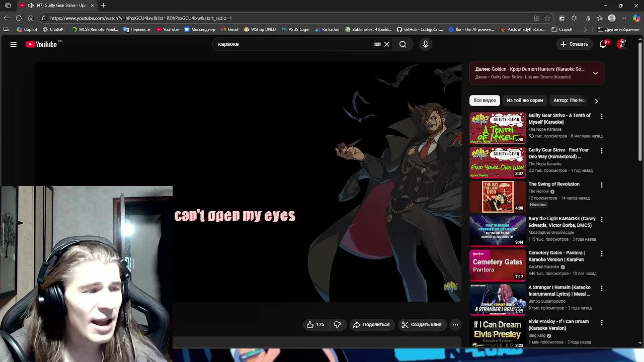Open the on-screen keyboard icon in search
Image resolution: width=644 pixels, height=362 pixels.
click(377, 44)
